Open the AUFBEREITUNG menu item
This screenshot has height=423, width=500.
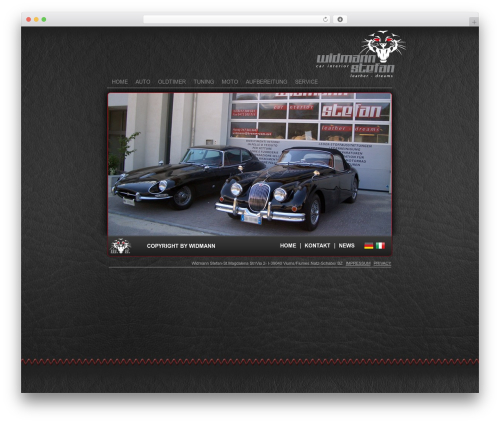[266, 82]
